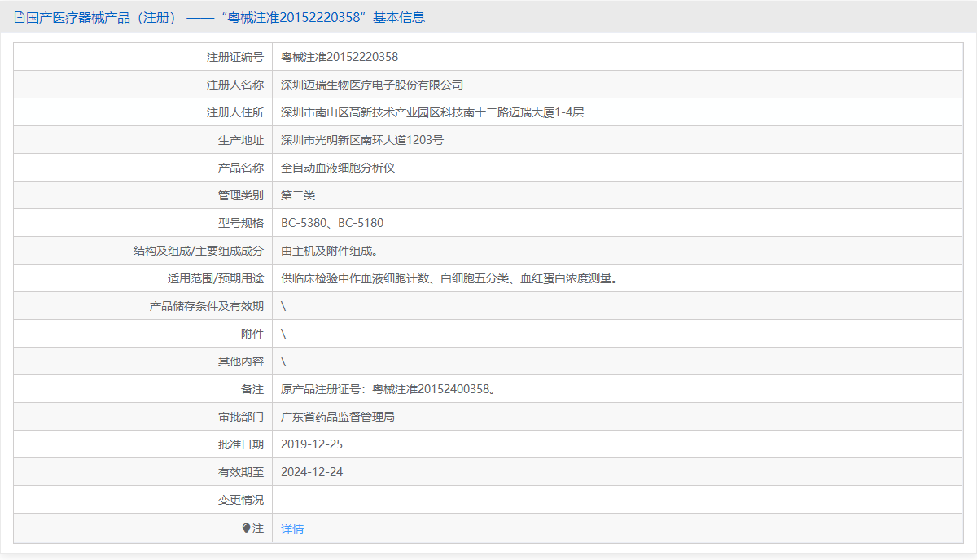Image resolution: width=977 pixels, height=560 pixels.
Task: Select the 管理类别 label
Action: click(x=241, y=195)
